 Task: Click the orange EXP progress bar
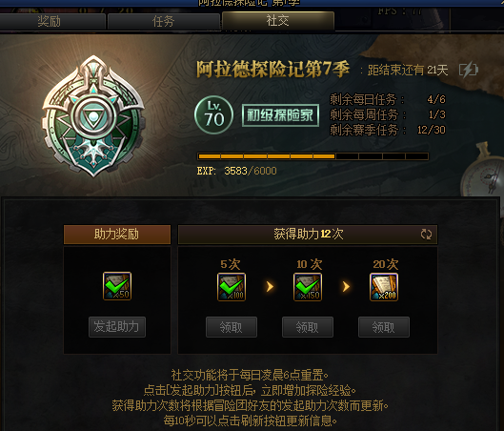(312, 156)
